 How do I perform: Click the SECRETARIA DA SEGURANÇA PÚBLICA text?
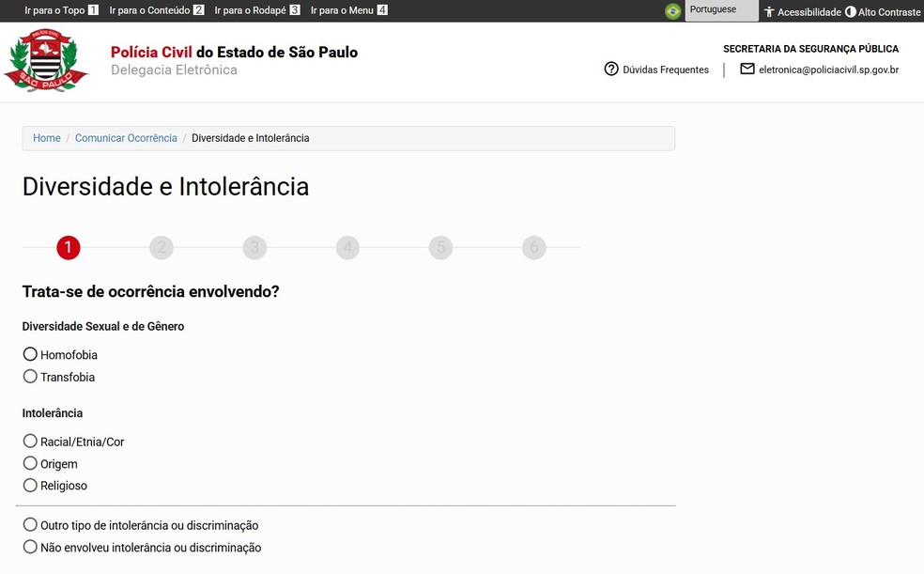click(x=811, y=49)
